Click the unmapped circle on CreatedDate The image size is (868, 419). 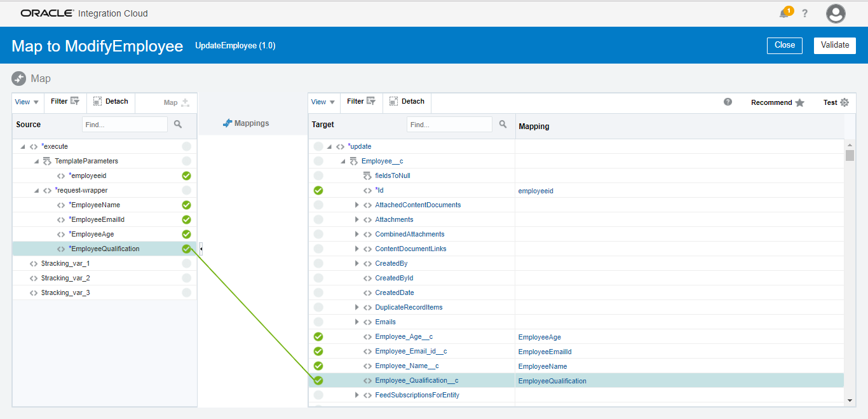[318, 292]
